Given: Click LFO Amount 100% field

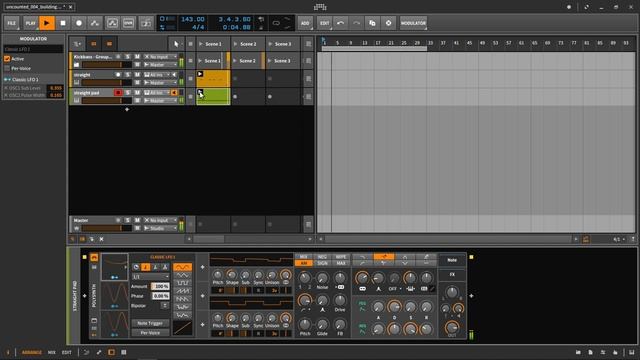Looking at the screenshot, I should click(160, 287).
